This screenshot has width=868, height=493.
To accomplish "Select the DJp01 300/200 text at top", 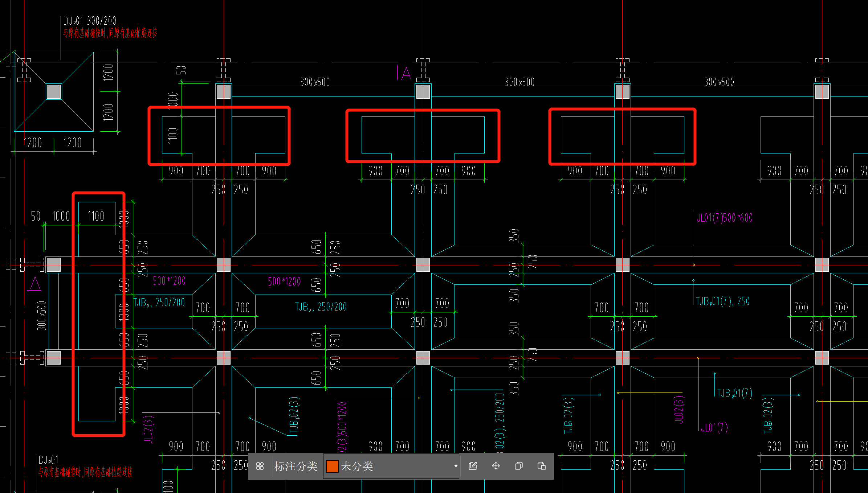I will point(90,21).
